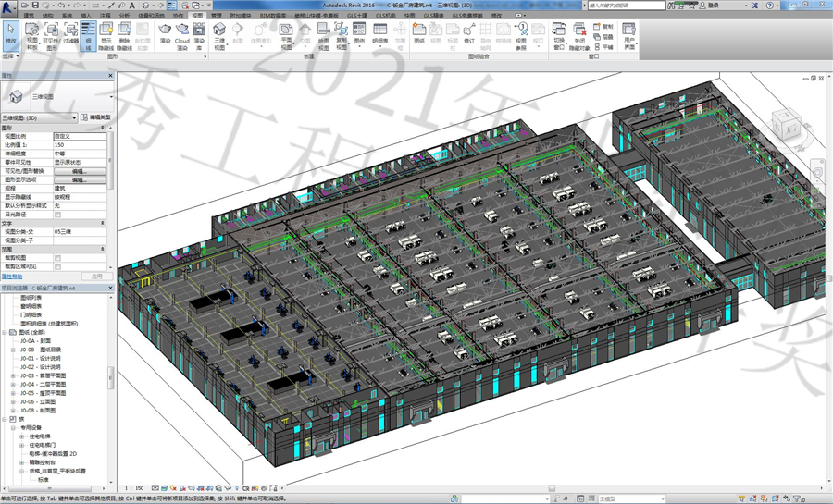Click 编辑类型 (Edit Type) button

point(96,117)
